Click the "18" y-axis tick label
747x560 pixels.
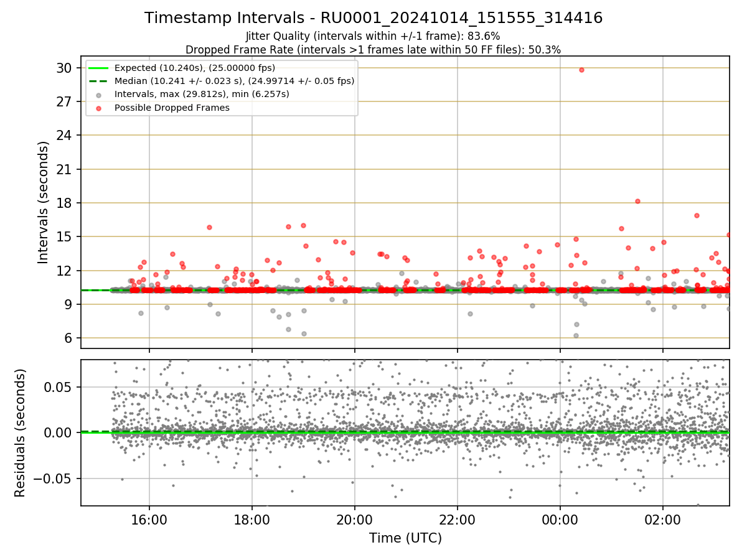(x=65, y=203)
